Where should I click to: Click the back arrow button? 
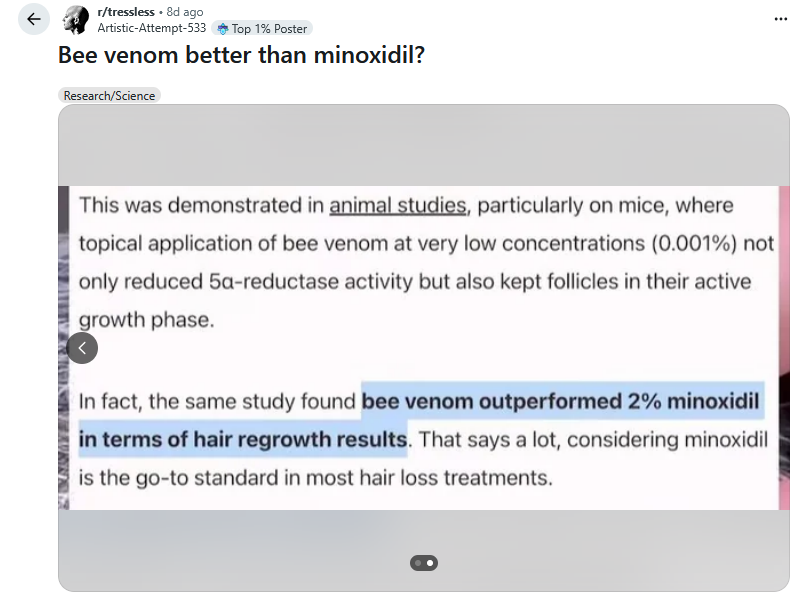coord(34,19)
